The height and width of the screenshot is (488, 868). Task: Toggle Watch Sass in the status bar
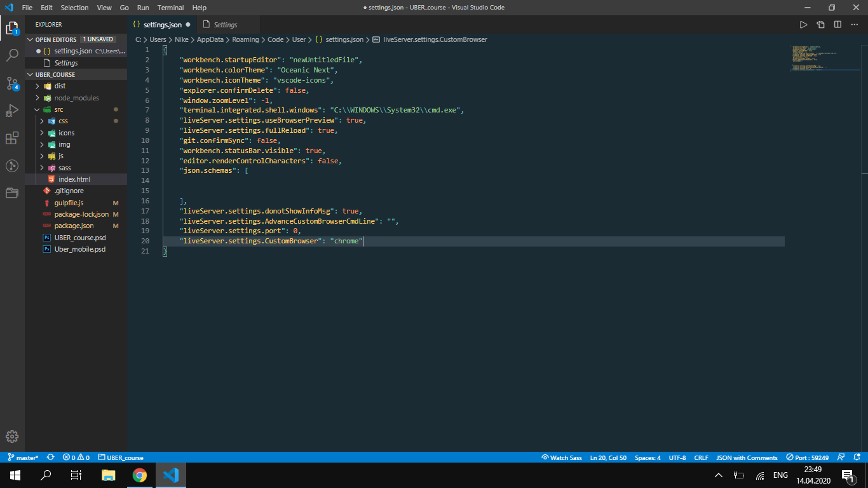click(562, 457)
